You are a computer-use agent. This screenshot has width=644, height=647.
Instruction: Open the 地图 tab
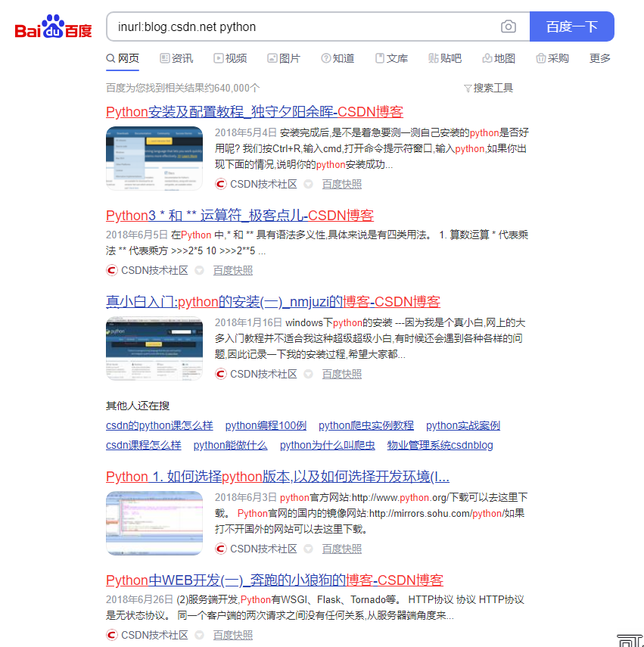(499, 58)
